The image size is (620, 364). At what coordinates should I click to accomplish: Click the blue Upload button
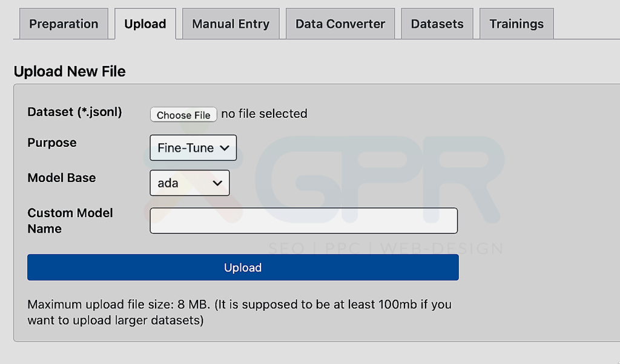[x=243, y=267]
